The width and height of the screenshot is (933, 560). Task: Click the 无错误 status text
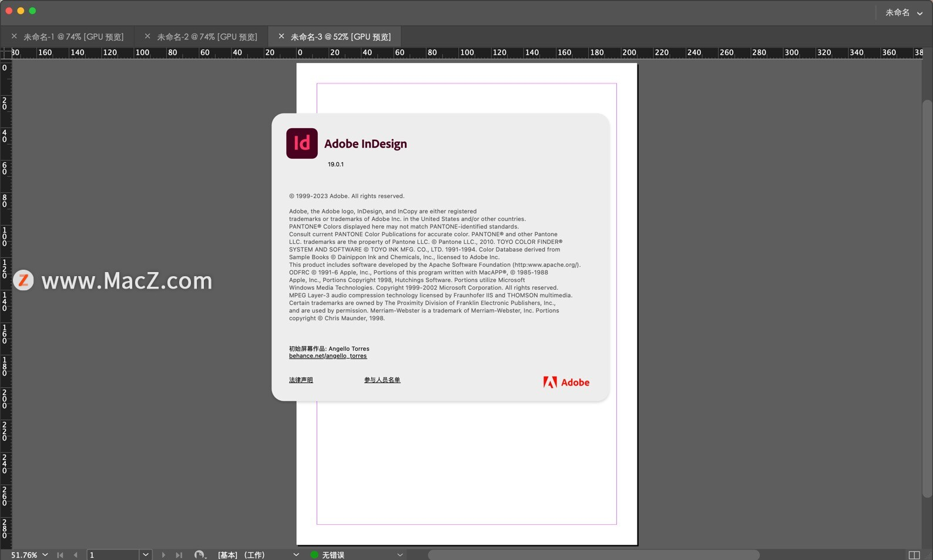point(333,555)
